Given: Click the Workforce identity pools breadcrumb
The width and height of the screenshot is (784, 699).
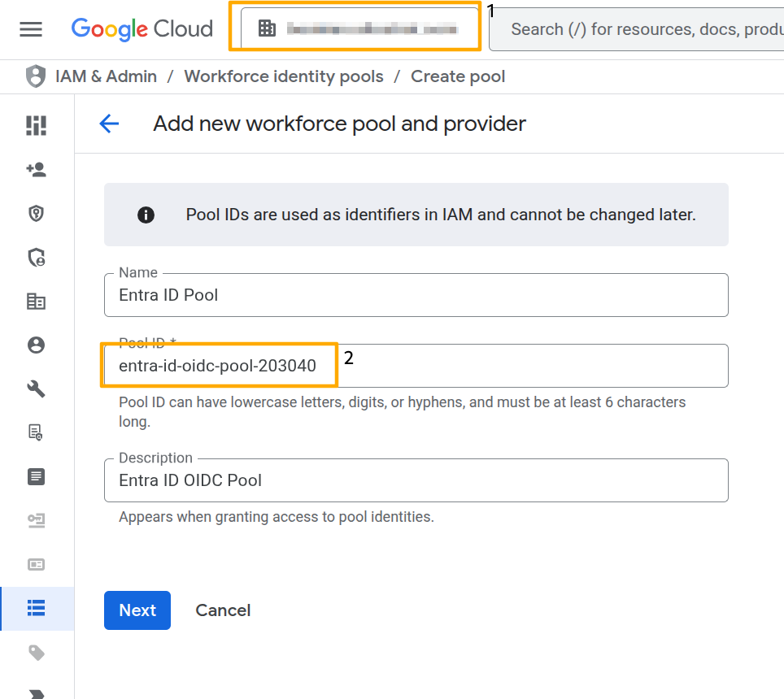Looking at the screenshot, I should coord(283,76).
